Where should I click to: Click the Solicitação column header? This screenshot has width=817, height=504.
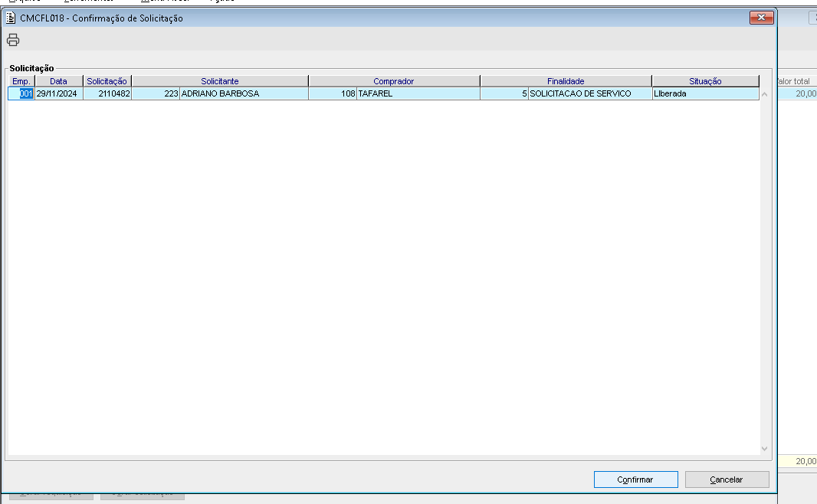click(x=107, y=81)
